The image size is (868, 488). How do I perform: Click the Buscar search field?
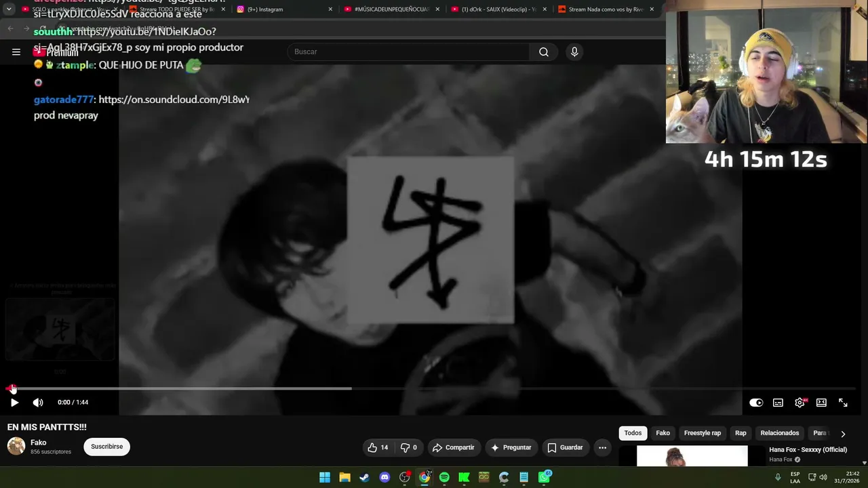point(408,52)
